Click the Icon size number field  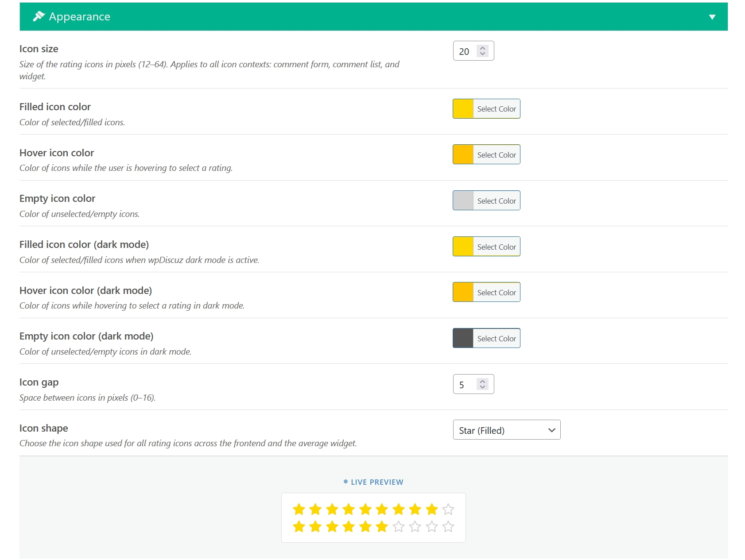point(473,51)
